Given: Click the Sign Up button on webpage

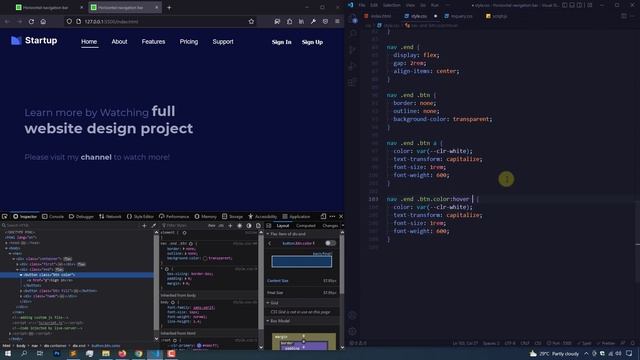Looking at the screenshot, I should pos(312,42).
